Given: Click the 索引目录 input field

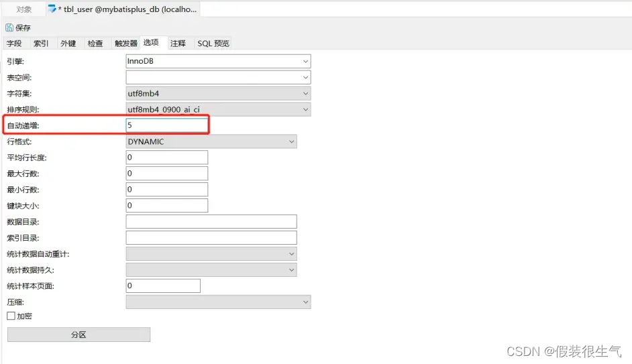Looking at the screenshot, I should (211, 237).
